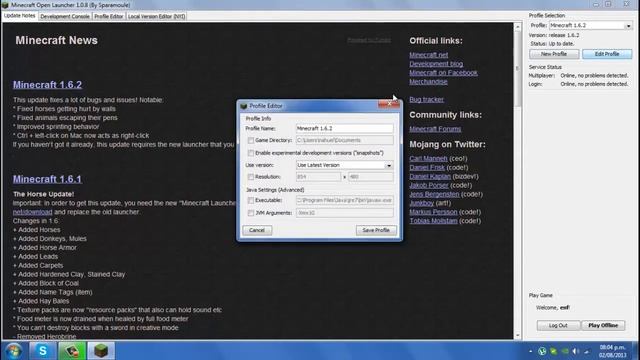Click the JVM Arguments text field
The height and width of the screenshot is (360, 640).
(344, 213)
